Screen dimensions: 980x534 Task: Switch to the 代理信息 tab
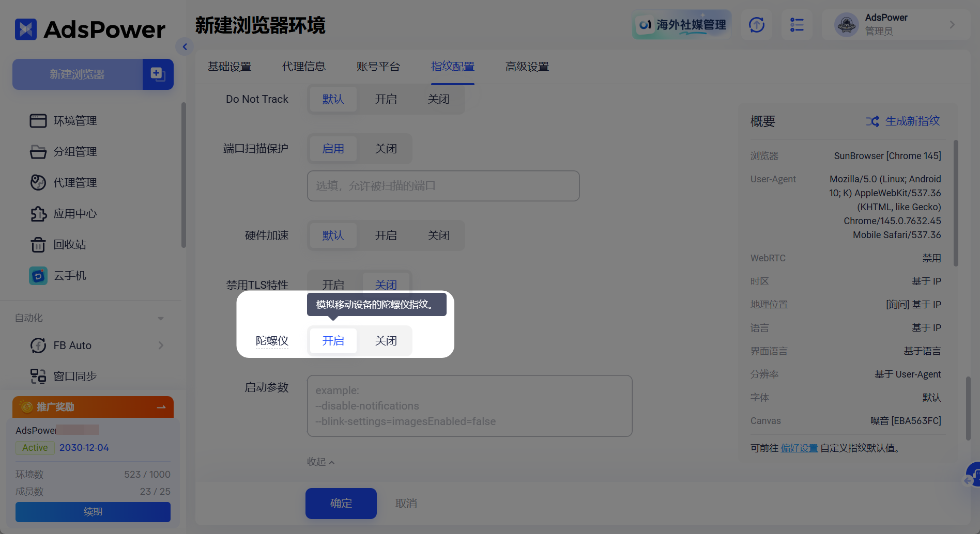point(304,67)
